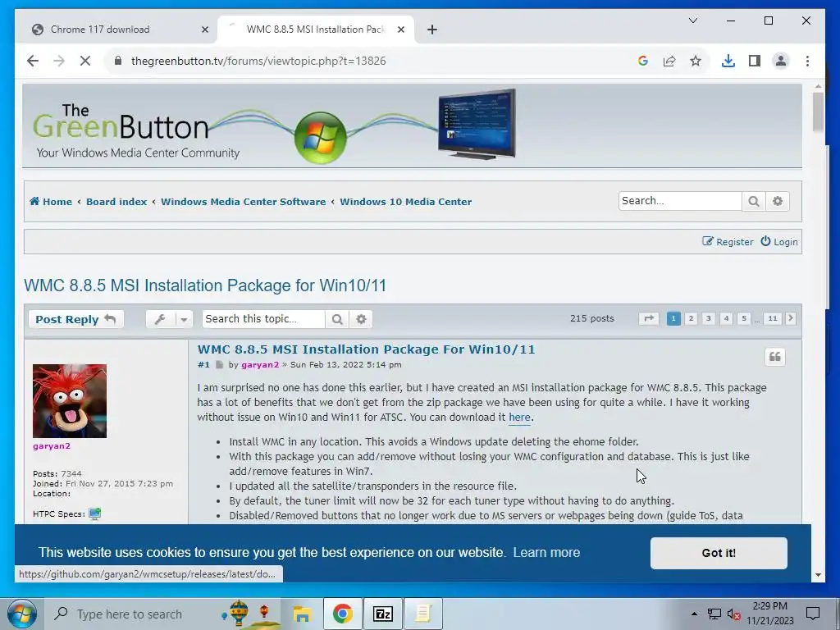Accept cookies with Got it! button
The width and height of the screenshot is (840, 630).
[719, 553]
